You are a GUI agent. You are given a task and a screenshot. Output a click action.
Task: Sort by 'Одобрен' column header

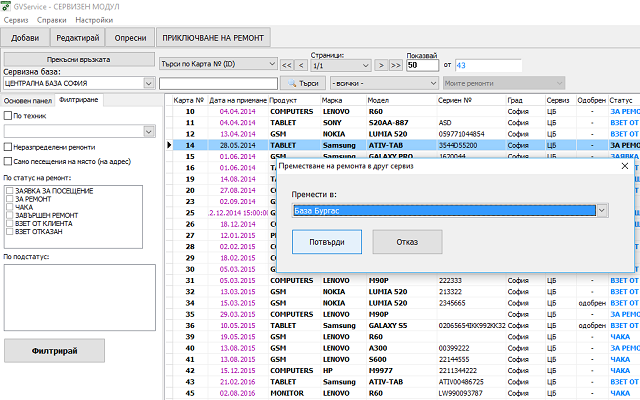pyautogui.click(x=591, y=100)
